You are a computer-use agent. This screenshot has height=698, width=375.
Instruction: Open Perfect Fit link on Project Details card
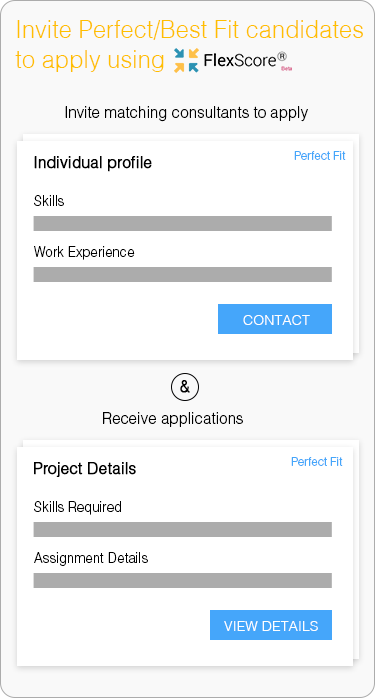[x=317, y=462]
